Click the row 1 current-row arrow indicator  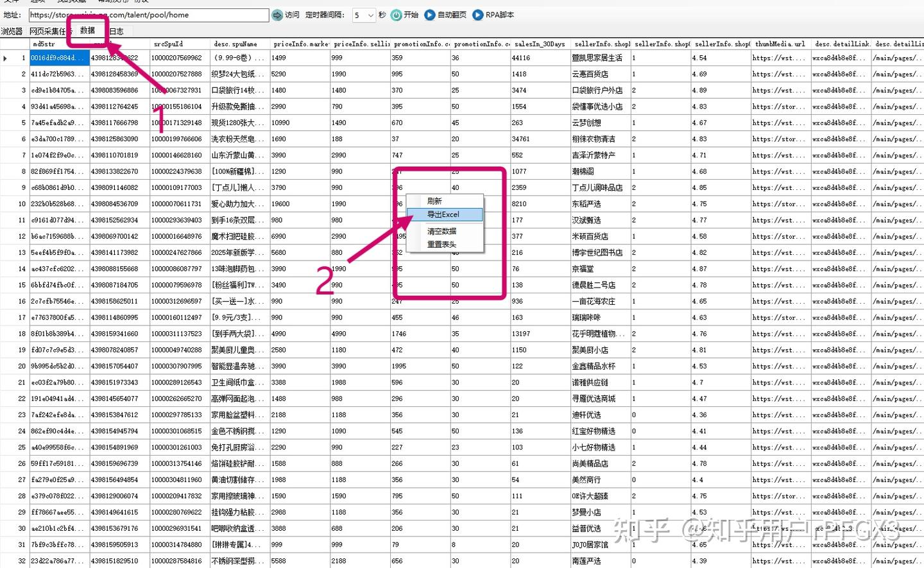(x=6, y=58)
